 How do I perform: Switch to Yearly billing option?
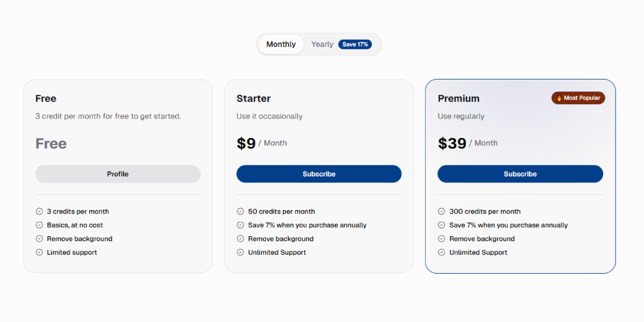coord(323,45)
